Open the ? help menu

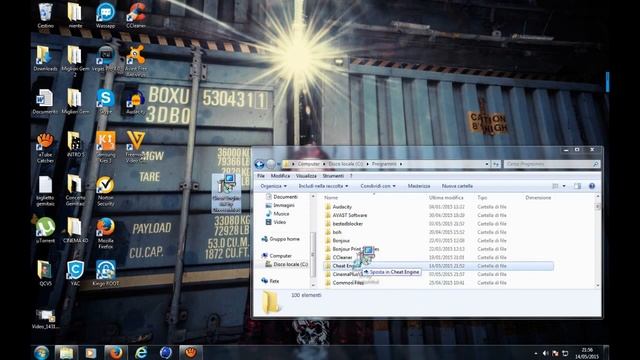(x=351, y=176)
